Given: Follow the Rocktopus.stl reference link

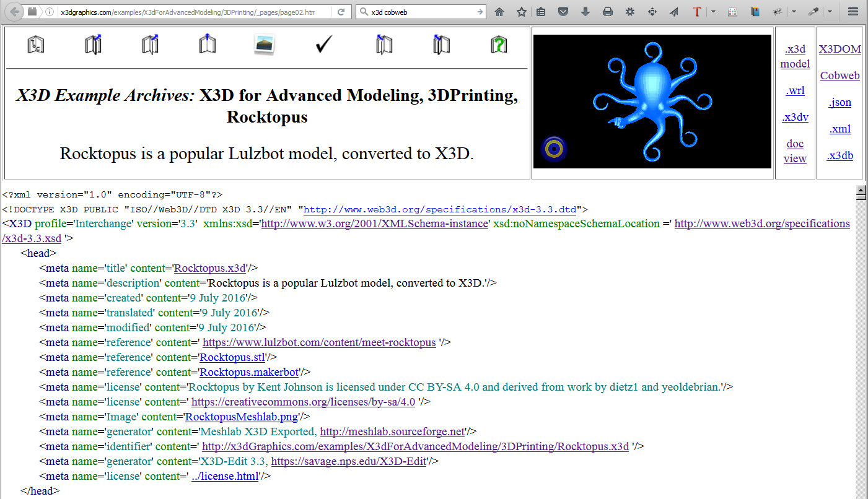Looking at the screenshot, I should [x=232, y=357].
